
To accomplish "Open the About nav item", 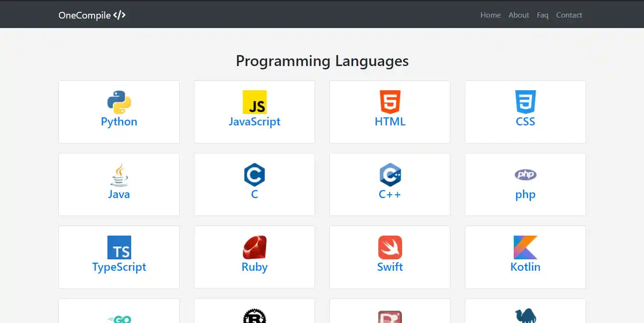I will [x=519, y=15].
